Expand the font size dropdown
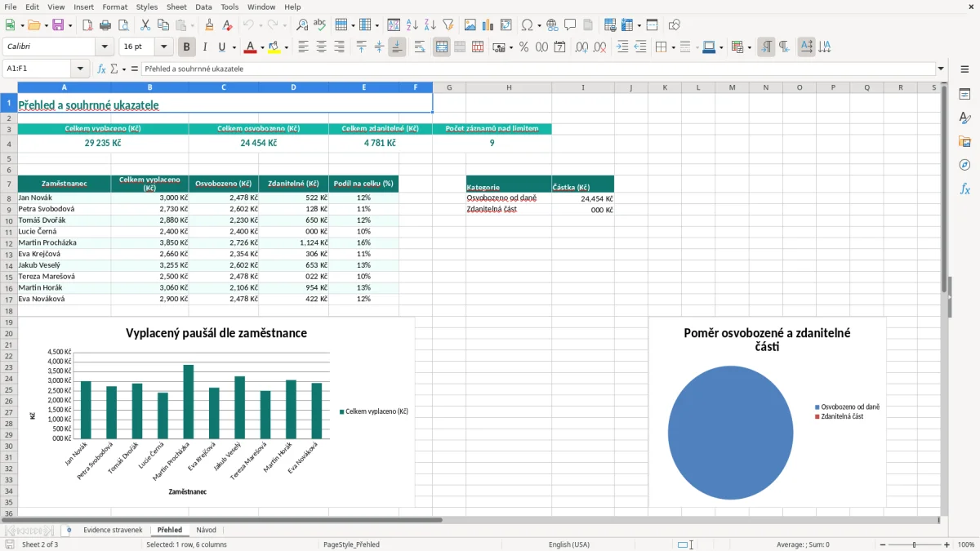The height and width of the screenshot is (551, 980). [x=163, y=47]
